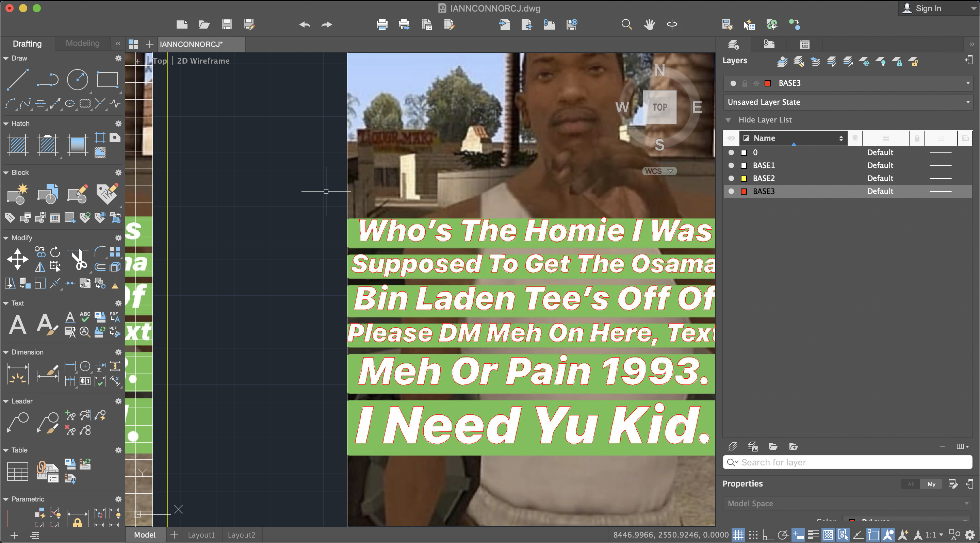Click BASE1 white color swatch
980x543 pixels.
[744, 165]
